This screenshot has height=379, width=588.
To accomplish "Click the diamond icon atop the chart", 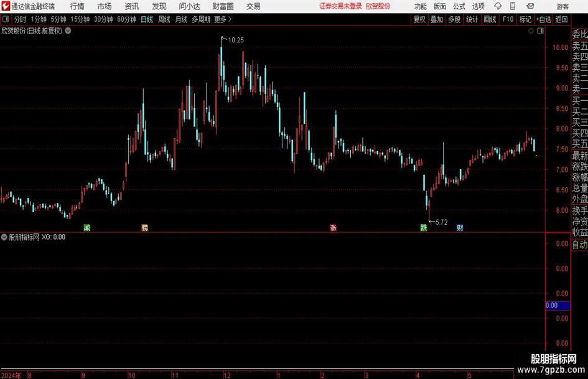I will [x=531, y=31].
